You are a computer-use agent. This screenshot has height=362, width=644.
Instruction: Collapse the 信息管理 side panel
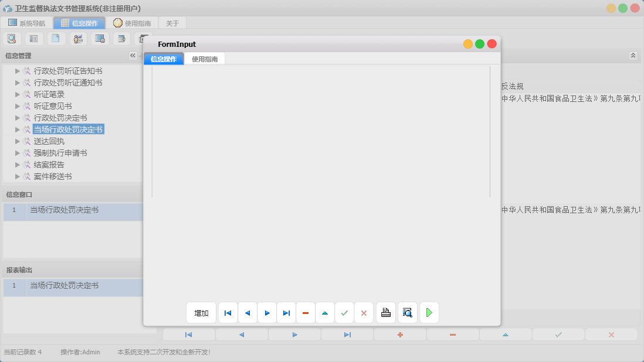click(133, 55)
